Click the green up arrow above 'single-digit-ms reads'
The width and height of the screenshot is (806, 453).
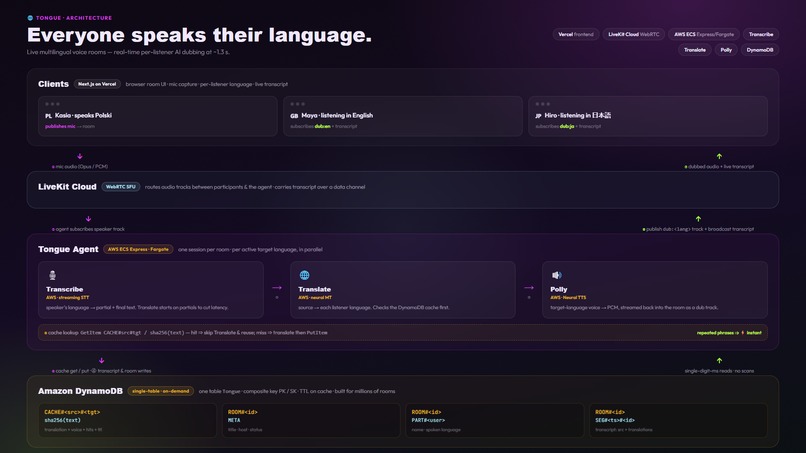pyautogui.click(x=719, y=361)
